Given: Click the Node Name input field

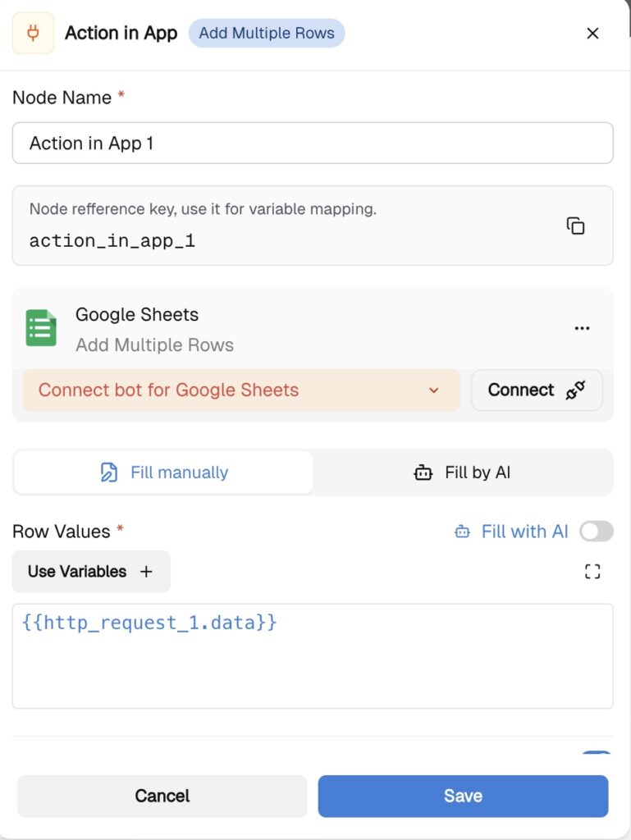Looking at the screenshot, I should point(313,144).
